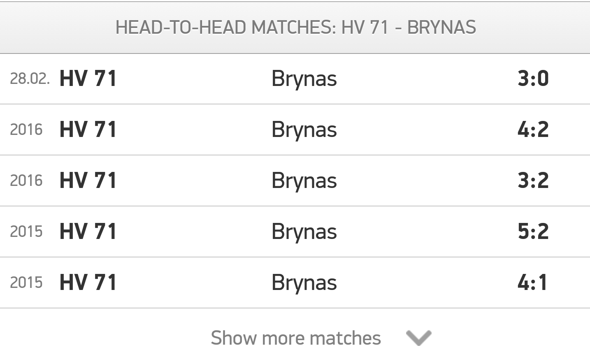
Task: Select the 3:2 score from 2016
Action: 533,180
